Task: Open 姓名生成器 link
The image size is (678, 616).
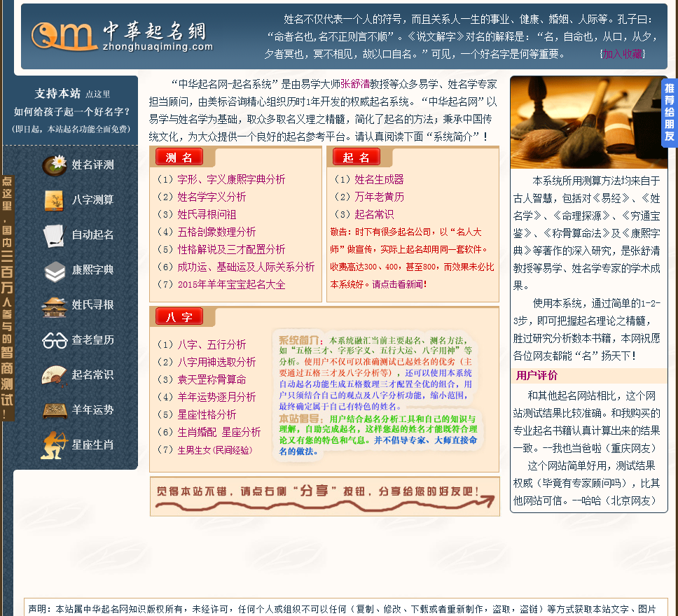Action: pos(379,179)
